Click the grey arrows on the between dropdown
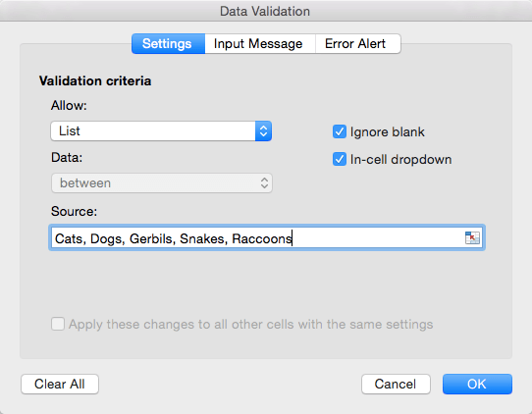This screenshot has height=414, width=532. [x=264, y=183]
